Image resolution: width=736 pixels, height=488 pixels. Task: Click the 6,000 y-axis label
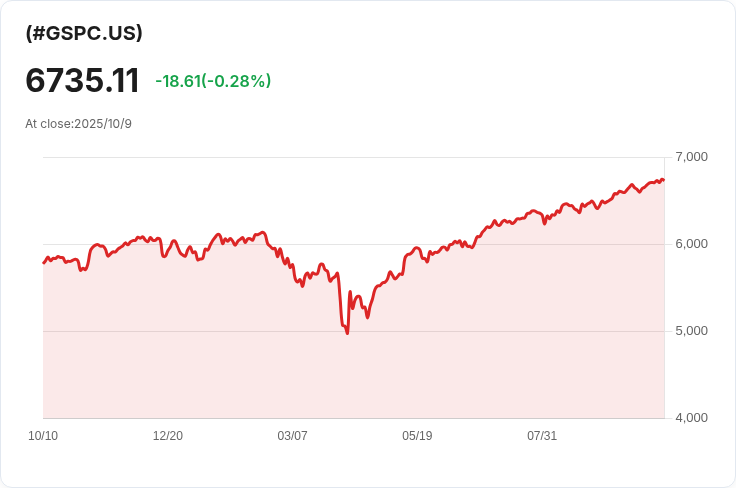[691, 244]
